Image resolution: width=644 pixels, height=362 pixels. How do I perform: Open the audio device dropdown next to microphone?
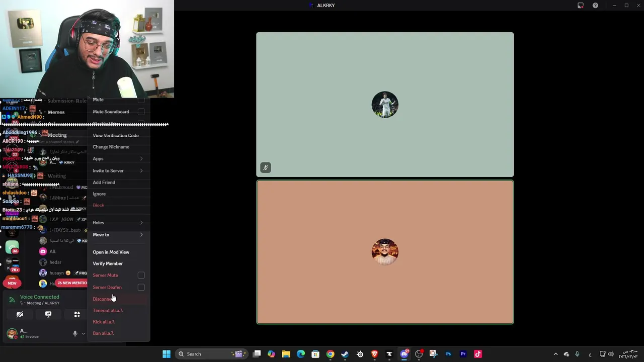pyautogui.click(x=84, y=333)
